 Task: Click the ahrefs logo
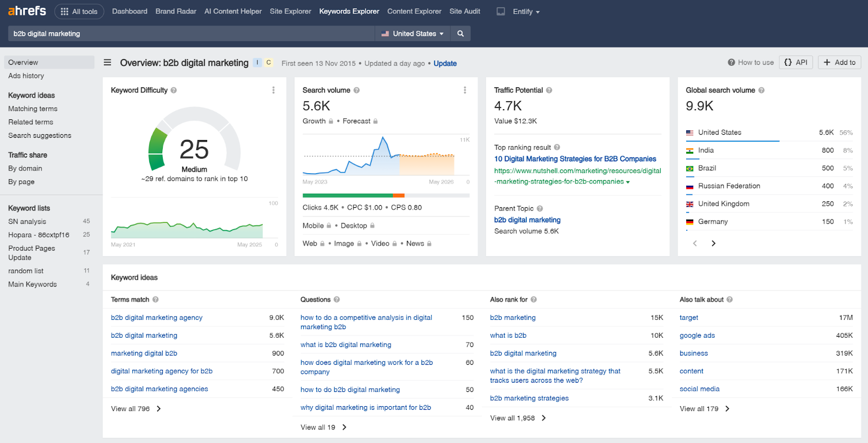(27, 11)
